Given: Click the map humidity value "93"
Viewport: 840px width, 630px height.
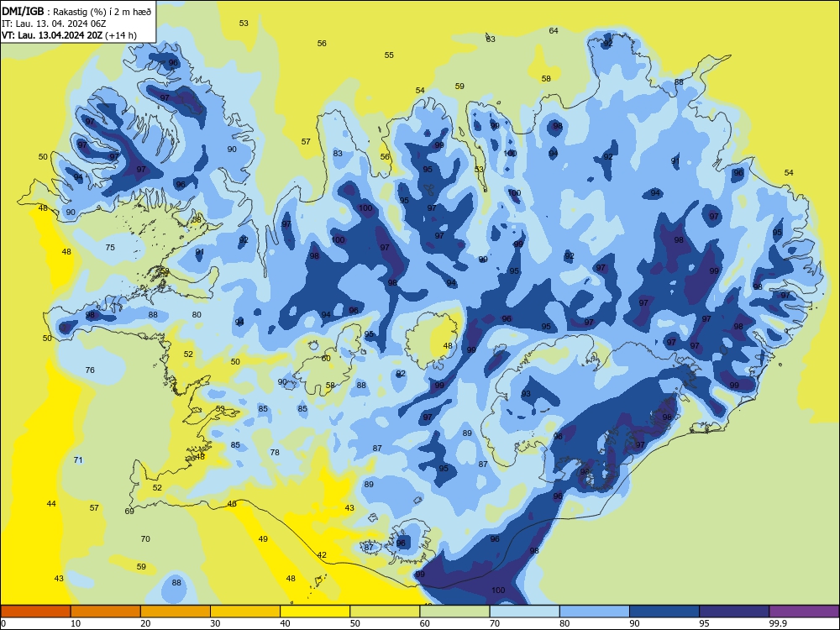Looking at the screenshot, I should (x=526, y=394).
